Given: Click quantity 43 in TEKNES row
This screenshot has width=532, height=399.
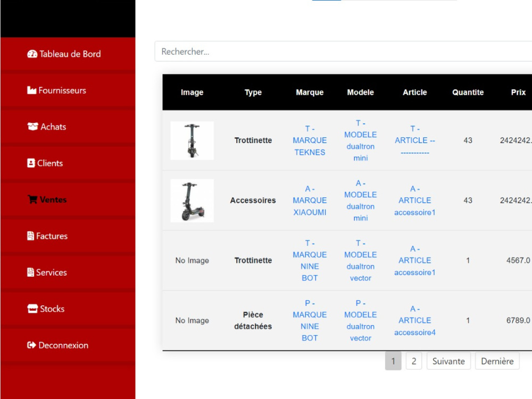Looking at the screenshot, I should (x=468, y=140).
